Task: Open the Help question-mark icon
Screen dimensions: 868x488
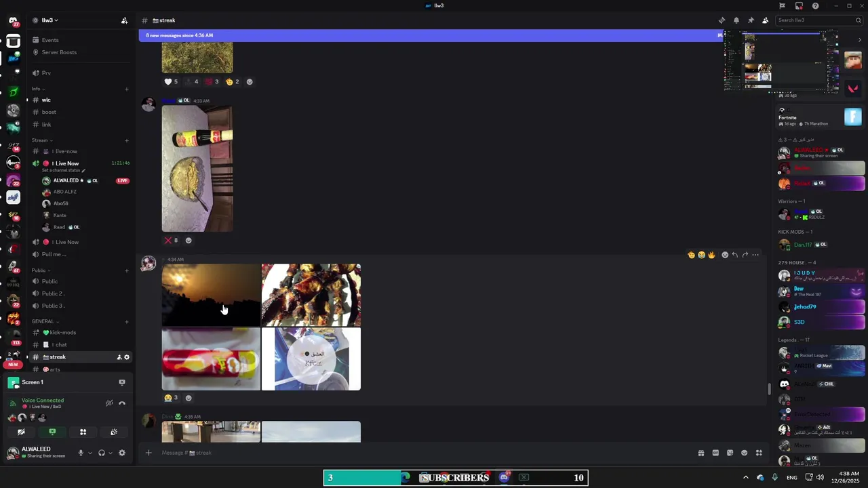Action: pos(815,5)
